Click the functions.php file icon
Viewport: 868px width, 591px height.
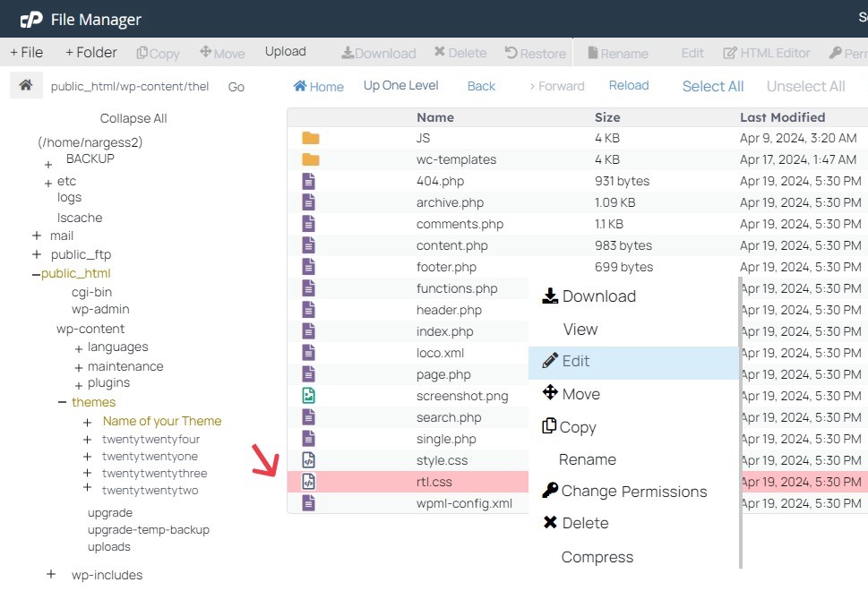click(x=309, y=288)
